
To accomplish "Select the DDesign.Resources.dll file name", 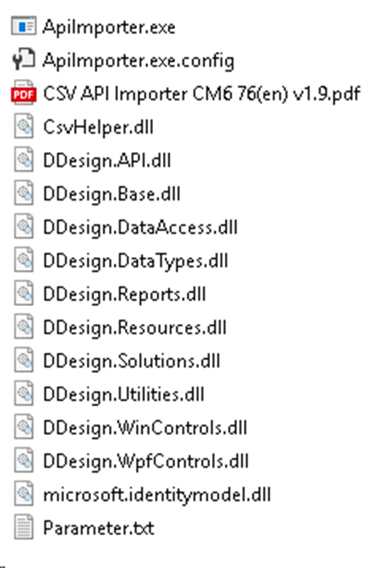I will (135, 328).
